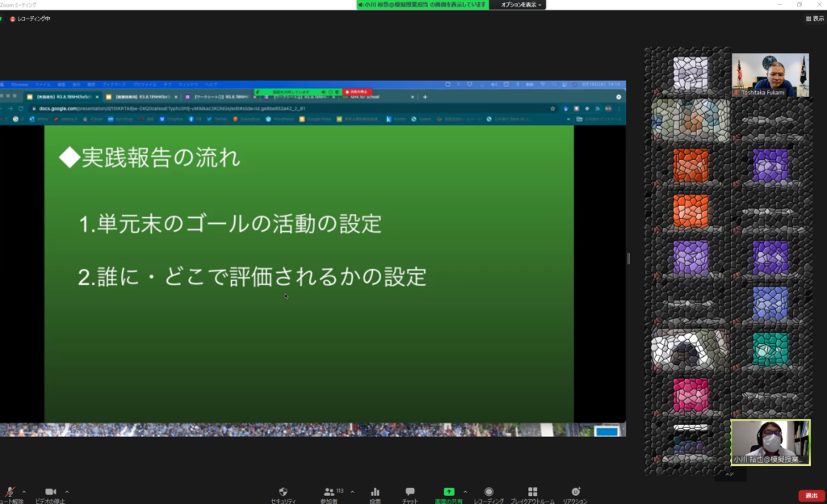Click the down chevron below participant thumbnails

730,477
